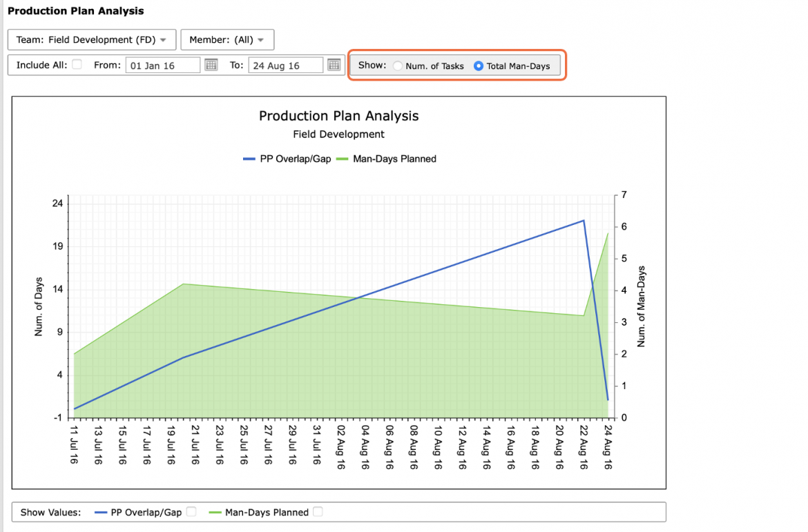The height and width of the screenshot is (532, 808).
Task: Click green Man-Days Planned line in Show Values
Action: click(215, 513)
